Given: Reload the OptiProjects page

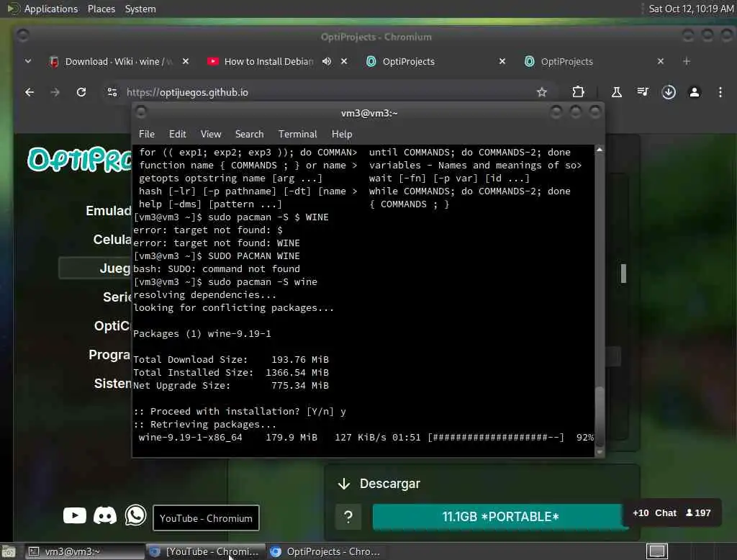Looking at the screenshot, I should (81, 92).
